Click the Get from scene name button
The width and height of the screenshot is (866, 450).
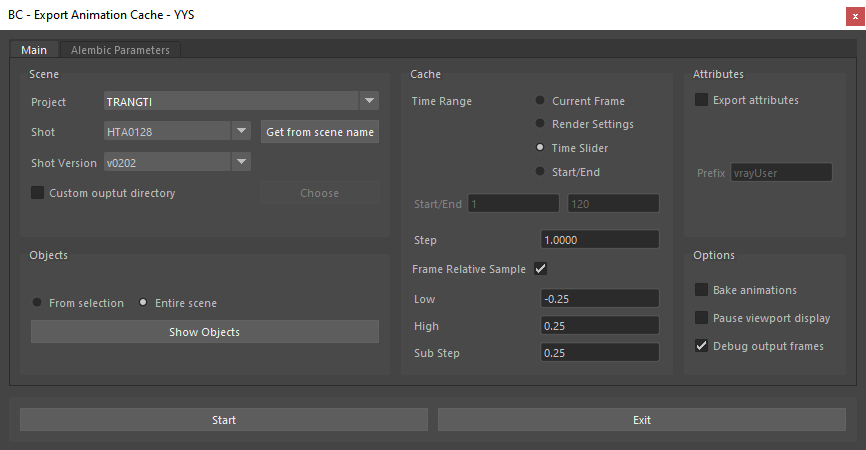pyautogui.click(x=320, y=132)
